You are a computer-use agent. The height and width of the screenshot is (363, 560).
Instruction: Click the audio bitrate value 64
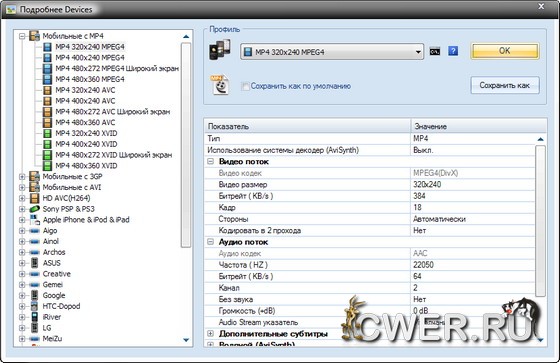[x=417, y=276]
